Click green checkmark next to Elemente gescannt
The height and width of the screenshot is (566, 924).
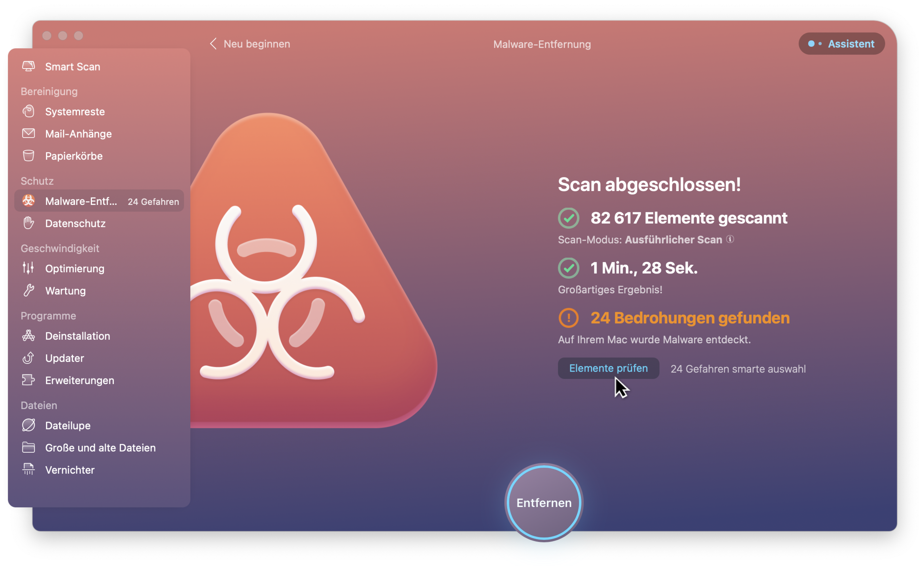point(569,218)
